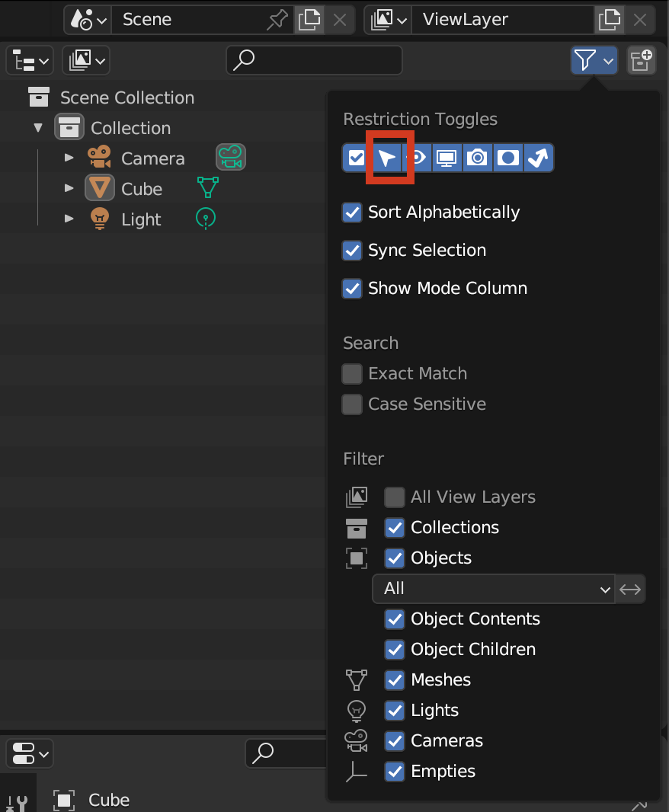The height and width of the screenshot is (812, 669).
Task: Toggle the Hide in Viewport eye restriction toggle
Action: point(416,158)
